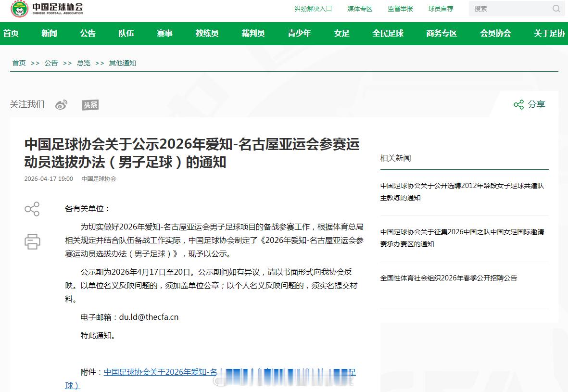Click 首页 in the breadcrumb trail
568x392 pixels.
click(x=18, y=63)
